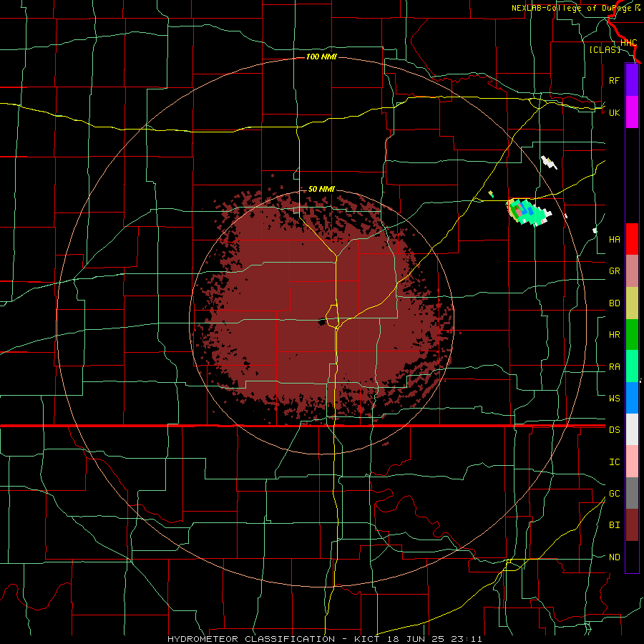The height and width of the screenshot is (644, 644).
Task: Click the magenta UK color swatch
Action: 632,112
